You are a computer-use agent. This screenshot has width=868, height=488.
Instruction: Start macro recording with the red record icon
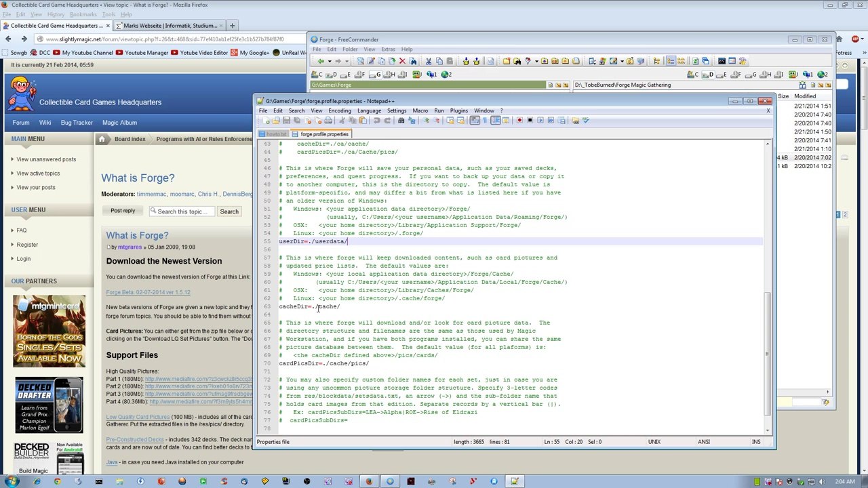[519, 121]
